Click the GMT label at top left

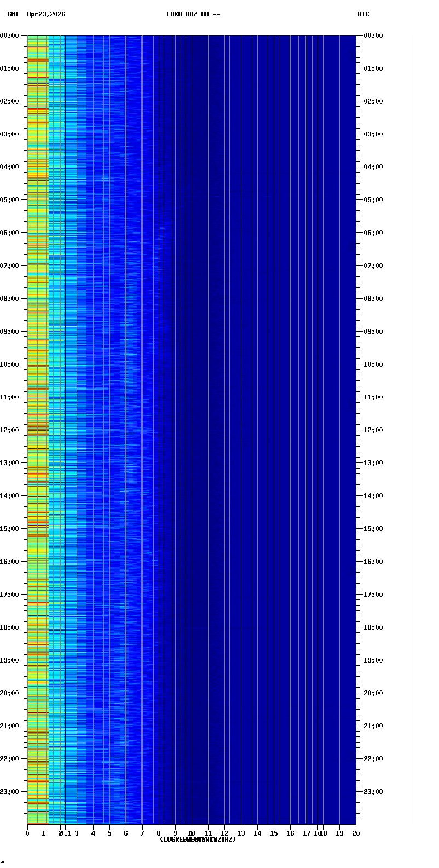click(x=13, y=14)
